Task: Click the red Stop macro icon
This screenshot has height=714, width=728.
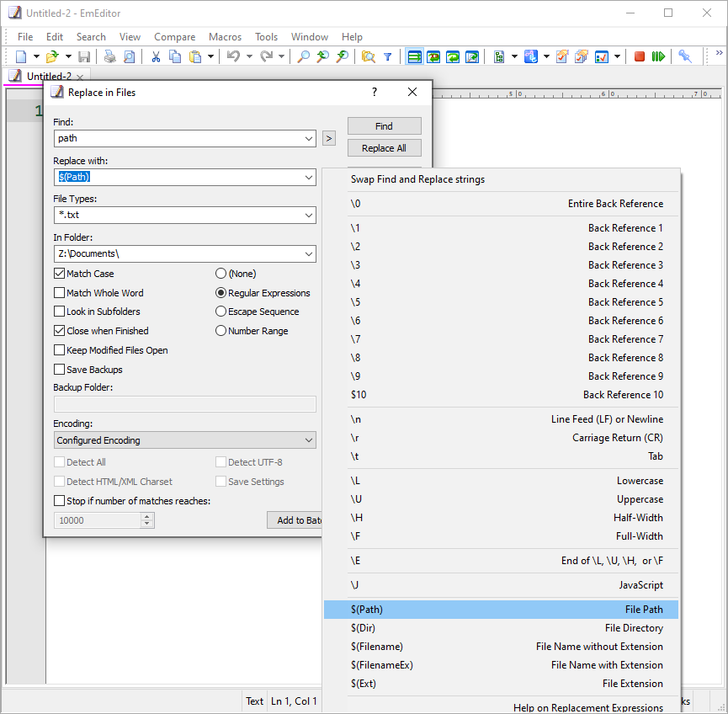Action: [x=640, y=56]
